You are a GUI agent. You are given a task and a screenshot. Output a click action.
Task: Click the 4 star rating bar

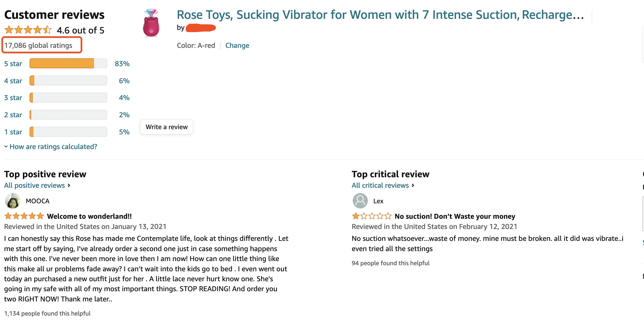68,81
